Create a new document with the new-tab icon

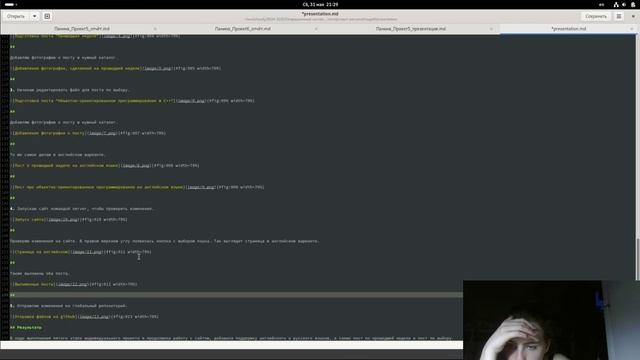tap(47, 16)
